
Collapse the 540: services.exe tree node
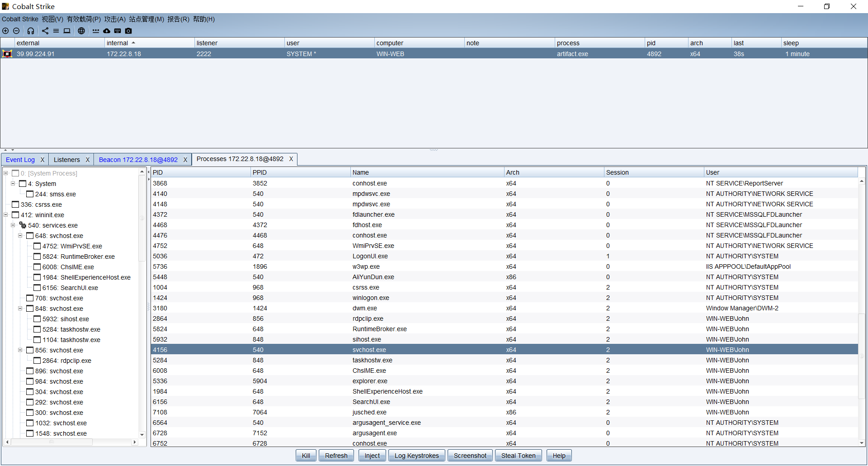click(x=13, y=225)
